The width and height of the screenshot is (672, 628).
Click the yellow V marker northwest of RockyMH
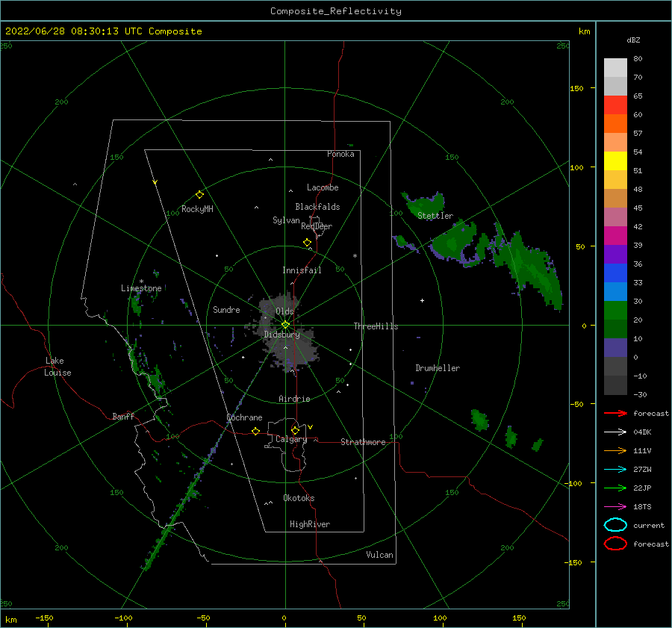click(x=155, y=183)
